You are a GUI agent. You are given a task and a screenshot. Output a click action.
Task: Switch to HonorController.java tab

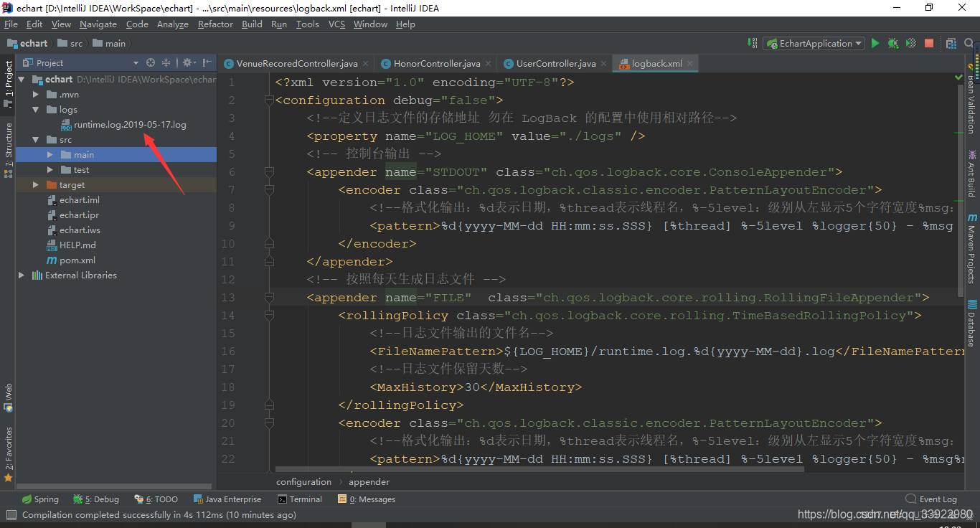coord(437,64)
